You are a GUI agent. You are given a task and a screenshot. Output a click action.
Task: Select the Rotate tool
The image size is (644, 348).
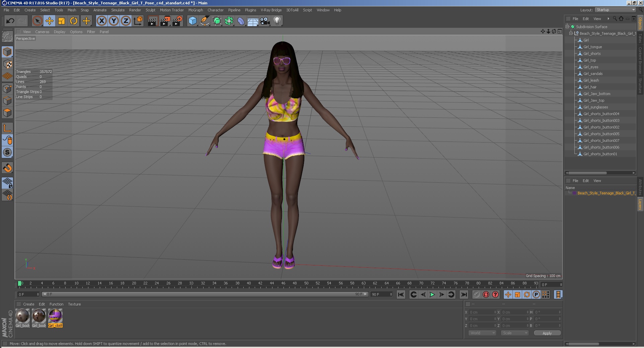click(x=74, y=21)
